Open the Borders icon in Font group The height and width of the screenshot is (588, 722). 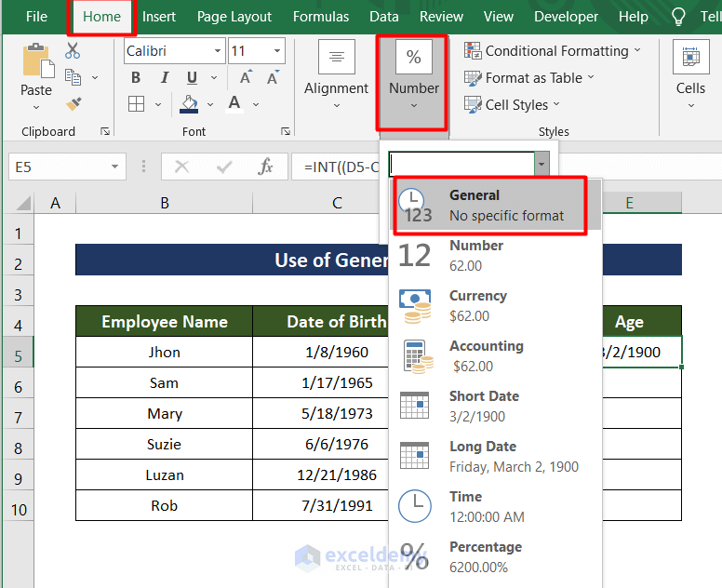(136, 103)
